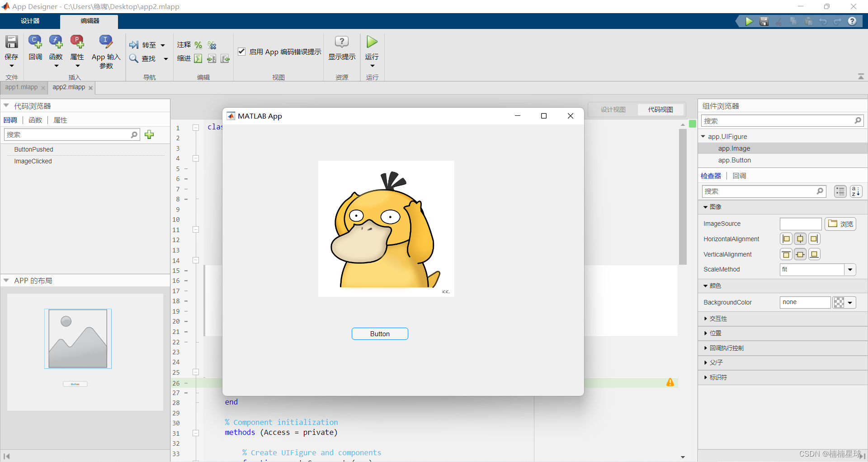This screenshot has height=462, width=868.
Task: Click the Go To (转至) arrow icon
Action: click(134, 45)
